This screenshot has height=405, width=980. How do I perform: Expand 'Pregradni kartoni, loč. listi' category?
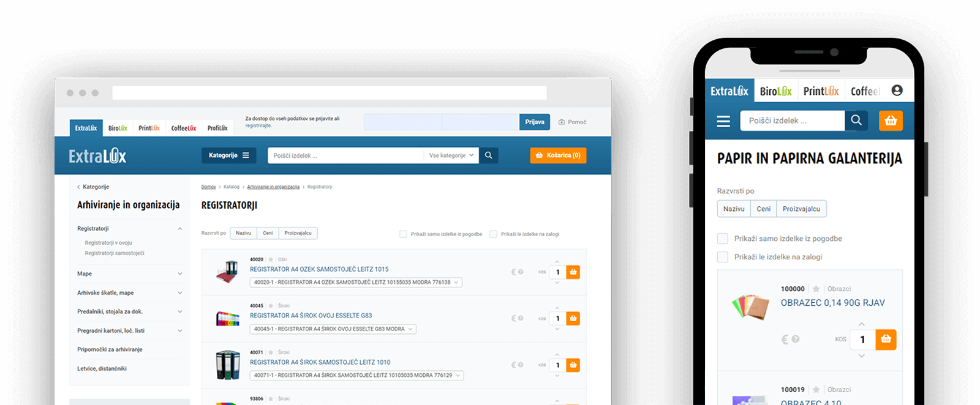pos(180,331)
